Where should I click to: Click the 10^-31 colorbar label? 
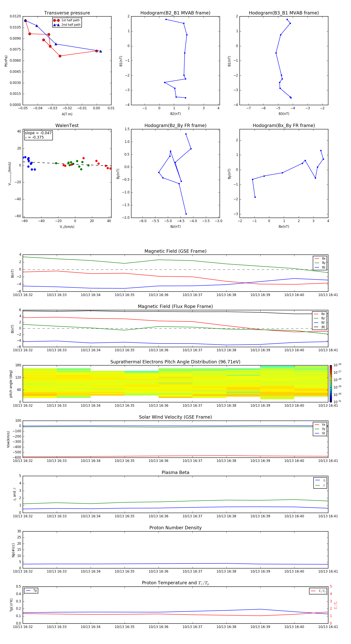click(x=337, y=402)
